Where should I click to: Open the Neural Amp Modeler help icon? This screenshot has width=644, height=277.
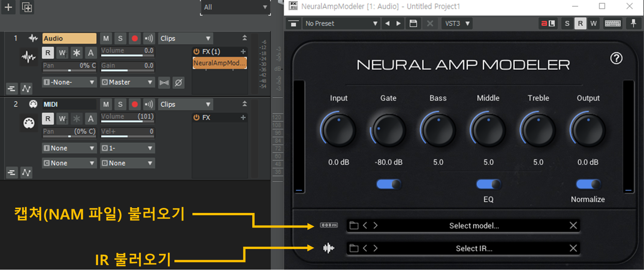click(x=616, y=58)
